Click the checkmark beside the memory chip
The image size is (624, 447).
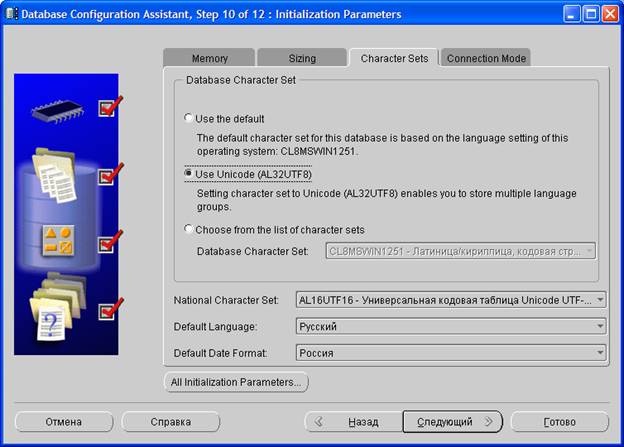[109, 106]
